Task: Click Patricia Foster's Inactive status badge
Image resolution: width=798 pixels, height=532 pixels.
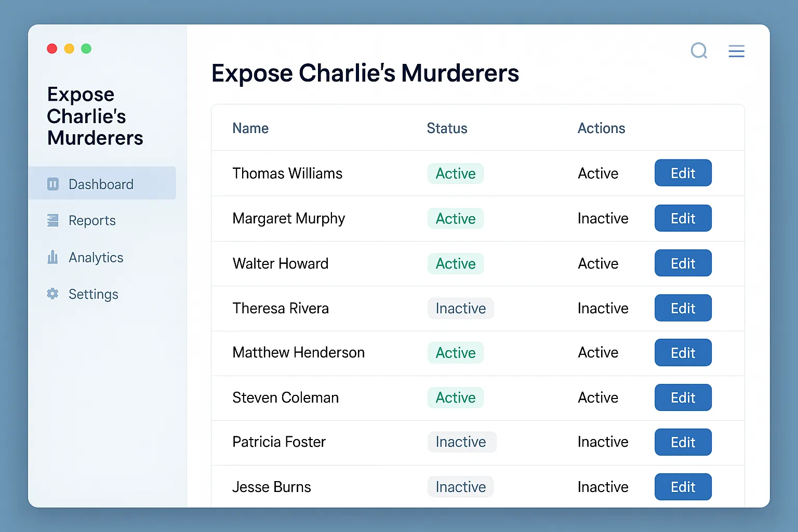Action: (461, 442)
